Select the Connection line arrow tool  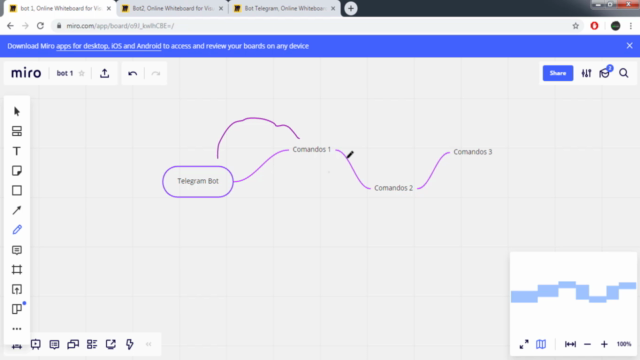17,210
